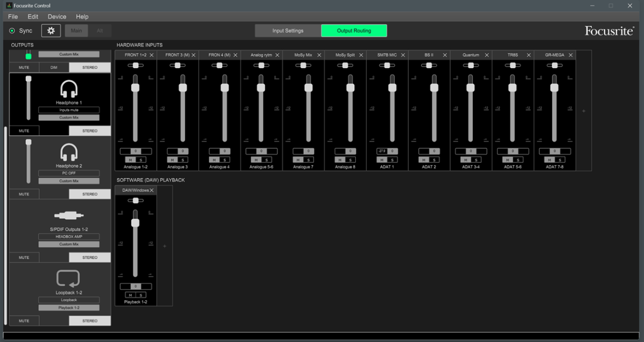The width and height of the screenshot is (644, 342).
Task: Remove the FRONT 1+2 channel with X
Action: [151, 55]
